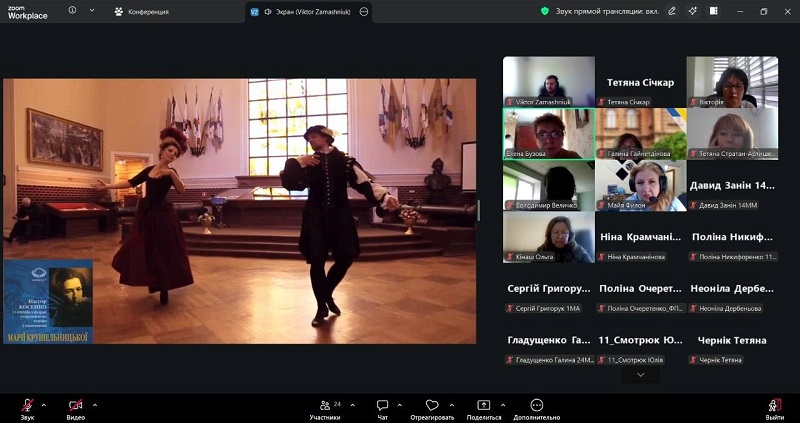
Task: Open the options ellipsis on the shared screen tab
Action: click(363, 11)
